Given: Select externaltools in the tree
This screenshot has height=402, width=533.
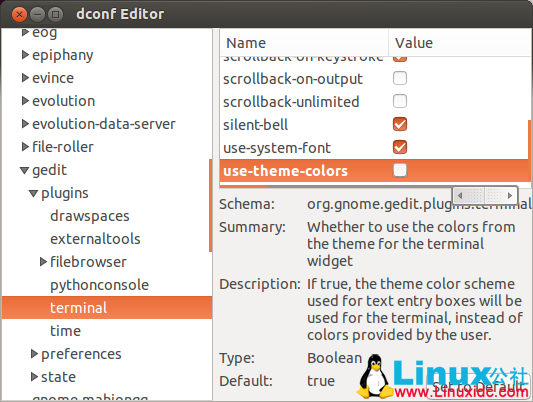Looking at the screenshot, I should click(95, 239).
